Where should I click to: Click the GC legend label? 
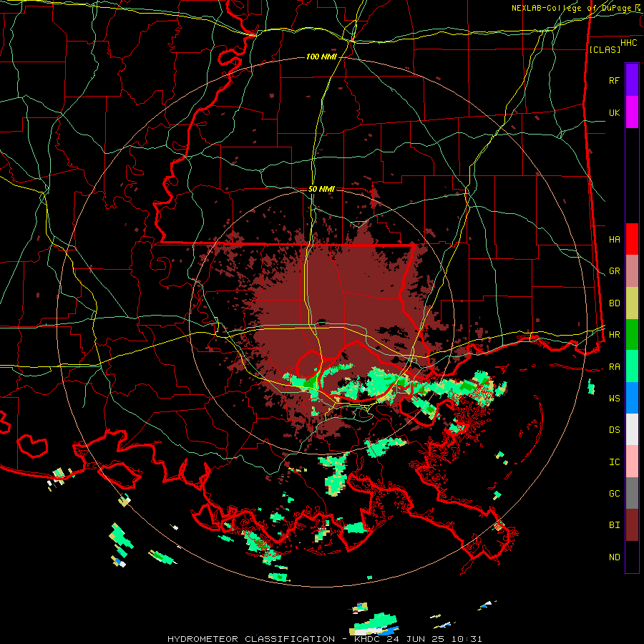[614, 494]
